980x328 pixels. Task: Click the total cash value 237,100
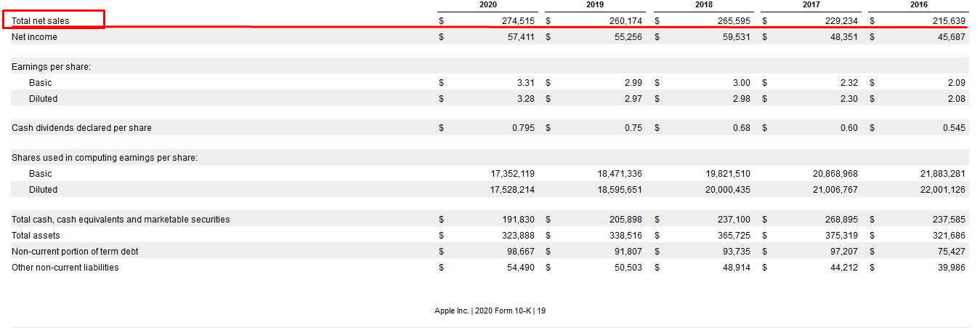click(x=734, y=220)
